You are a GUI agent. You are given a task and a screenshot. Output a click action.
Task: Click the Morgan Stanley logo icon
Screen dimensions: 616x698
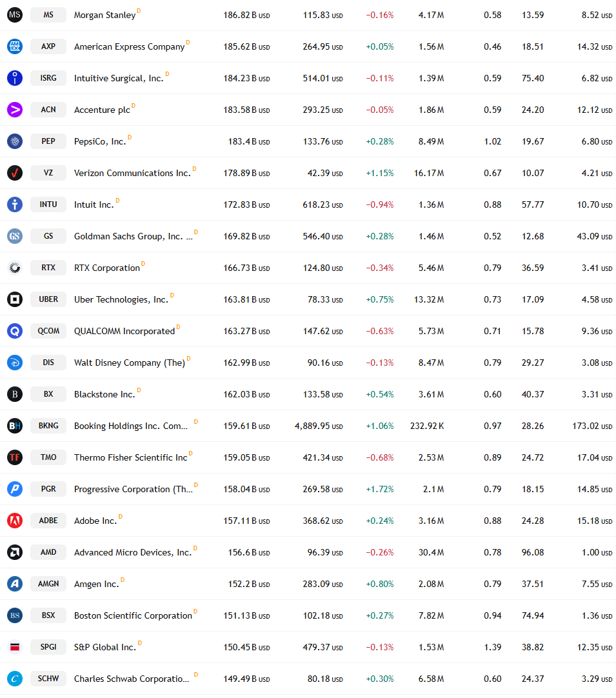pyautogui.click(x=15, y=15)
